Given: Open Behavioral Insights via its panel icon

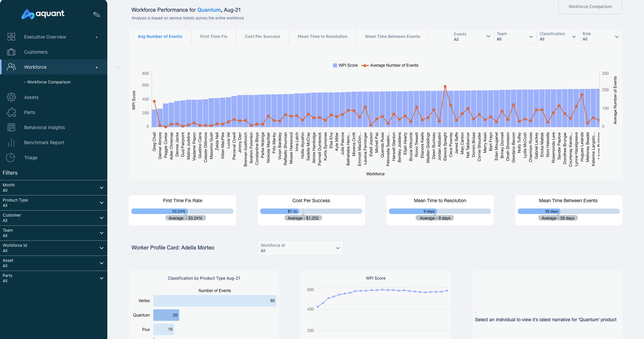Looking at the screenshot, I should click(11, 127).
